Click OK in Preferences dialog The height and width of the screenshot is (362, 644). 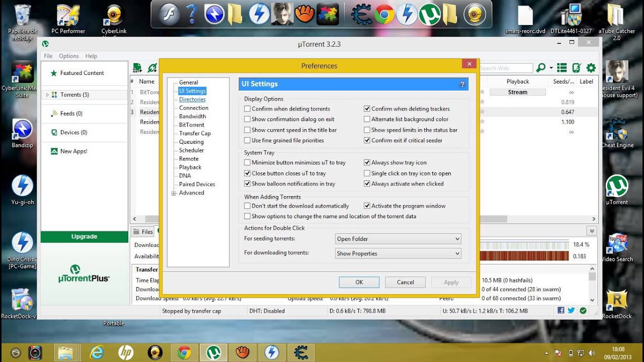(359, 282)
